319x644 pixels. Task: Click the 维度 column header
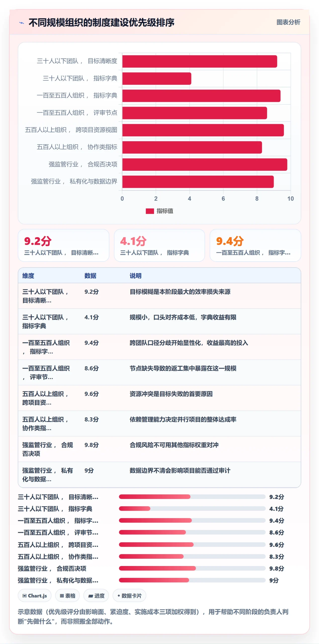(x=28, y=275)
